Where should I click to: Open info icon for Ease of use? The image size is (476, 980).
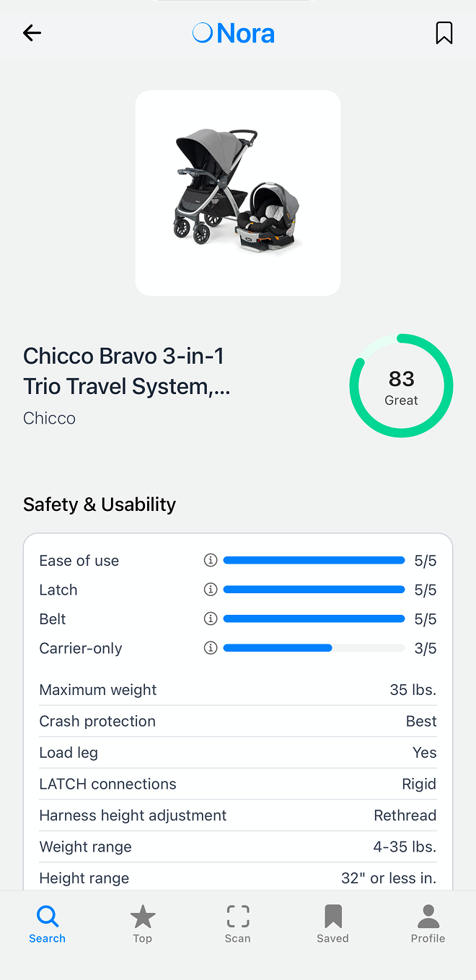[211, 560]
